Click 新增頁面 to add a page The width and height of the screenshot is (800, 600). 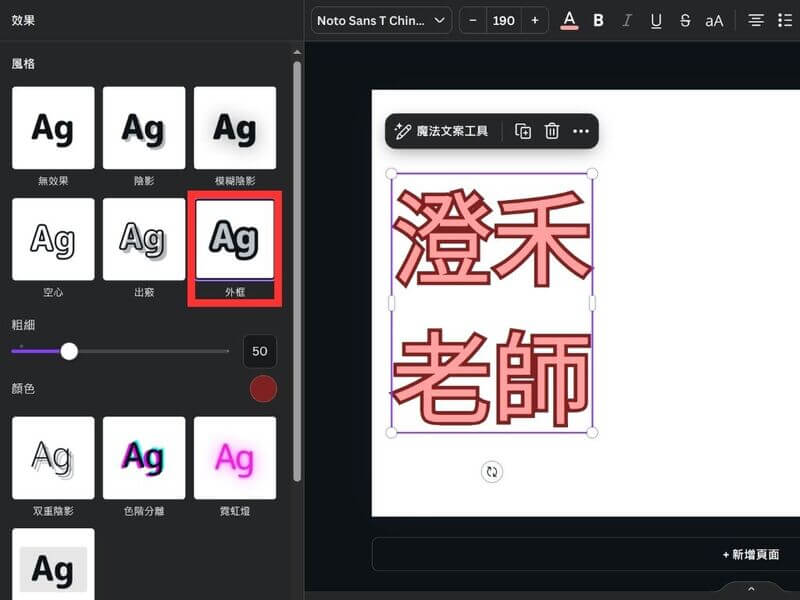point(750,554)
